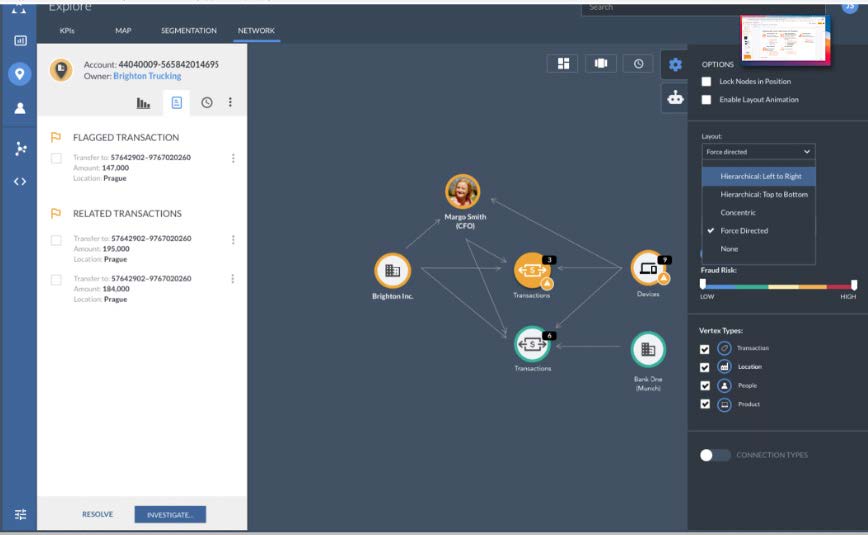Screen dimensions: 868x535
Task: Select the Devices node
Action: 648,268
